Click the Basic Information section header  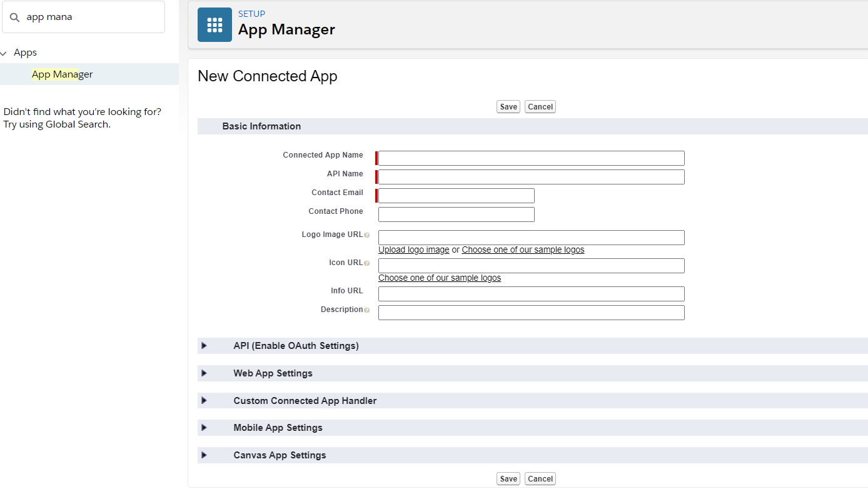[x=533, y=126]
